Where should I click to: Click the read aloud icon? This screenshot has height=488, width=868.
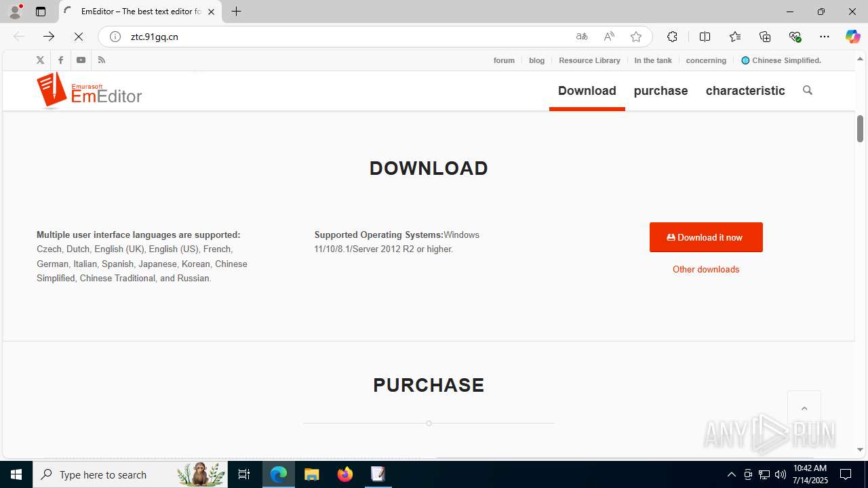609,37
